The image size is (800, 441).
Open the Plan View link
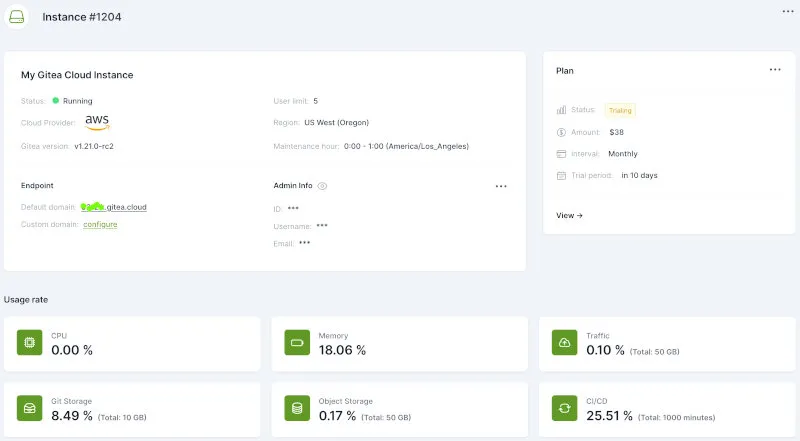[569, 215]
